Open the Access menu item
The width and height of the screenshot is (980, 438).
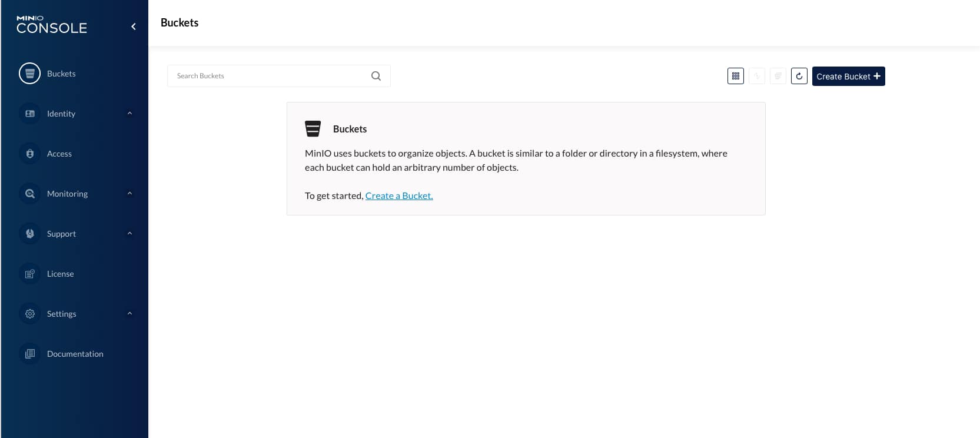coord(59,154)
